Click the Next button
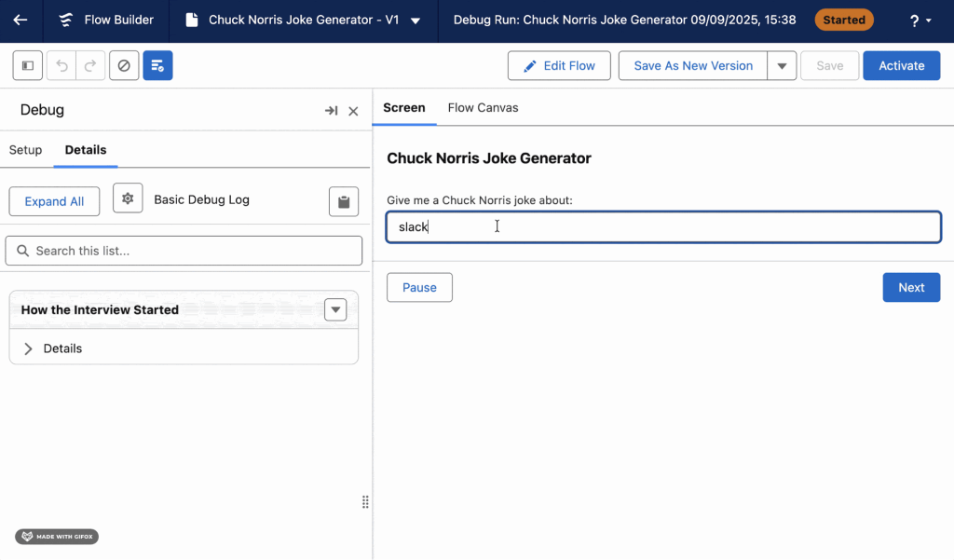The height and width of the screenshot is (560, 954). pos(910,288)
